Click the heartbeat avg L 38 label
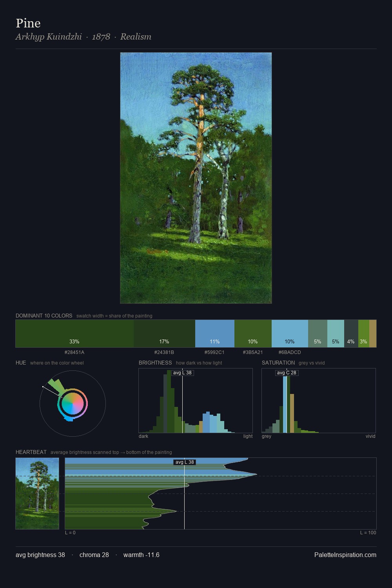Screen dimensions: 392x588 tap(185, 462)
